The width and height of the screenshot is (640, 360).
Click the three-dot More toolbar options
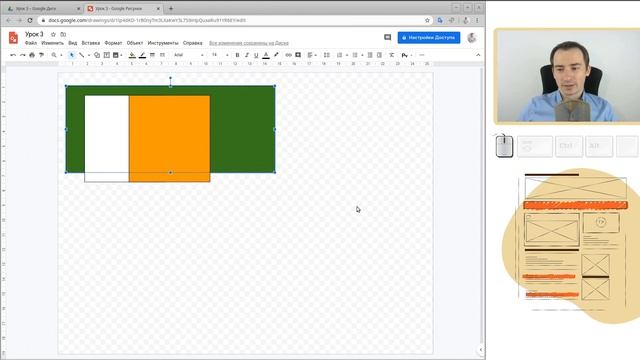[422, 55]
